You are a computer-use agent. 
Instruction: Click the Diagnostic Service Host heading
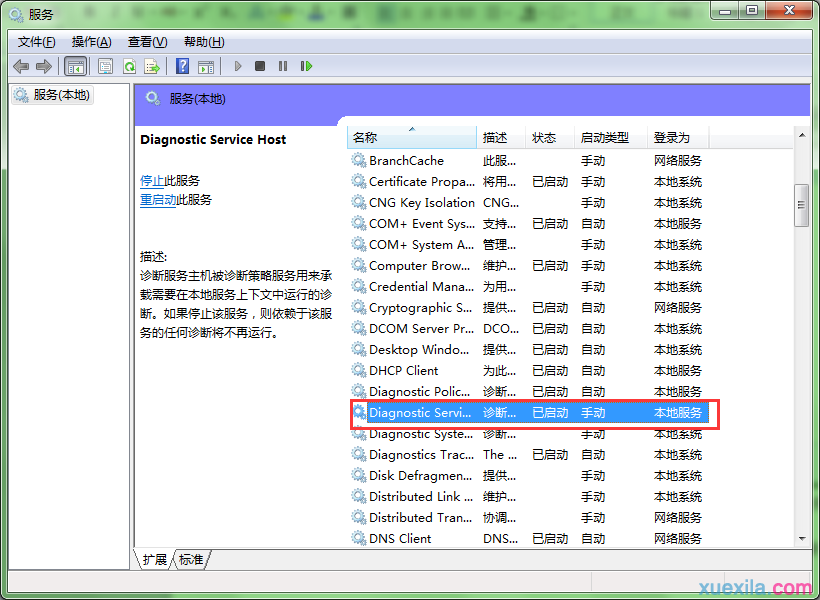click(x=213, y=140)
